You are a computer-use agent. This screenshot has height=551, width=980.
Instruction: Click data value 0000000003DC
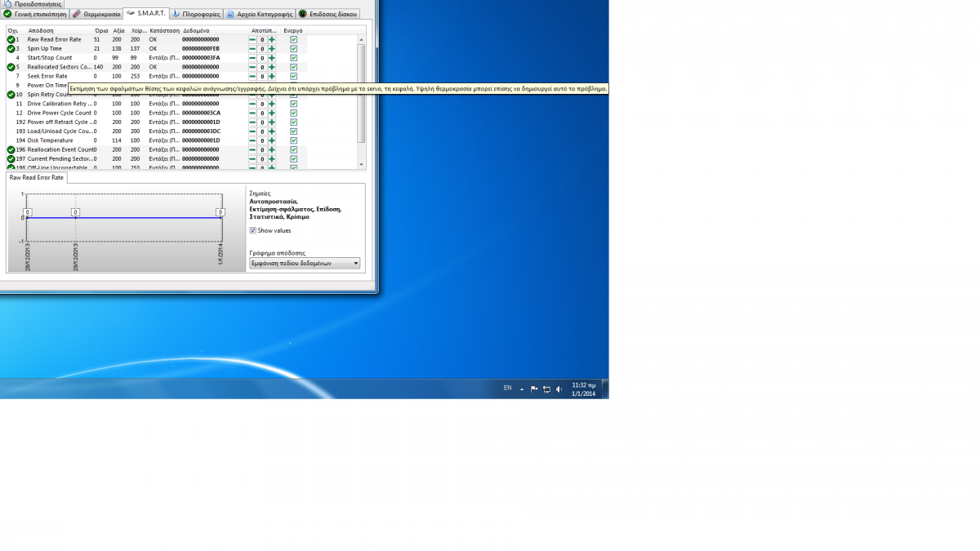point(201,131)
